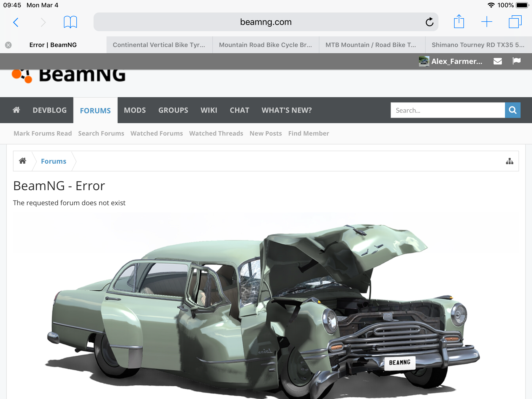Switch to Mountain Road Bike Cycle Br... tab
The height and width of the screenshot is (399, 532).
click(266, 45)
